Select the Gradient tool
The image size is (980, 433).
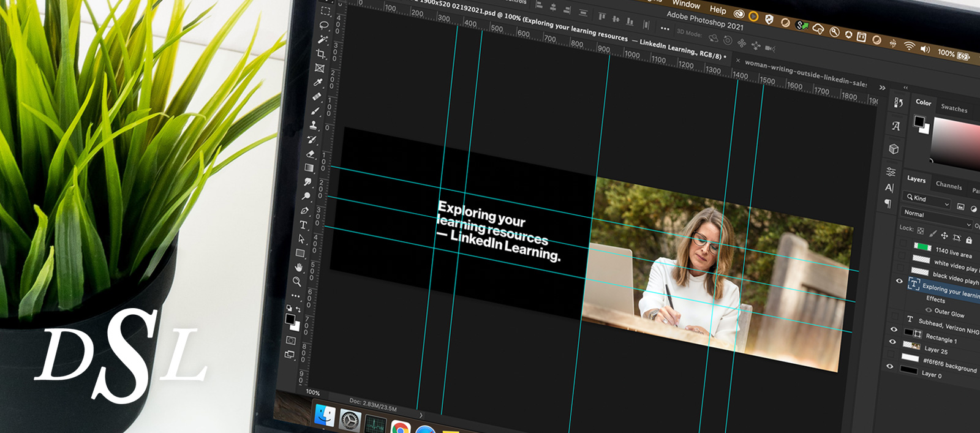pyautogui.click(x=309, y=167)
